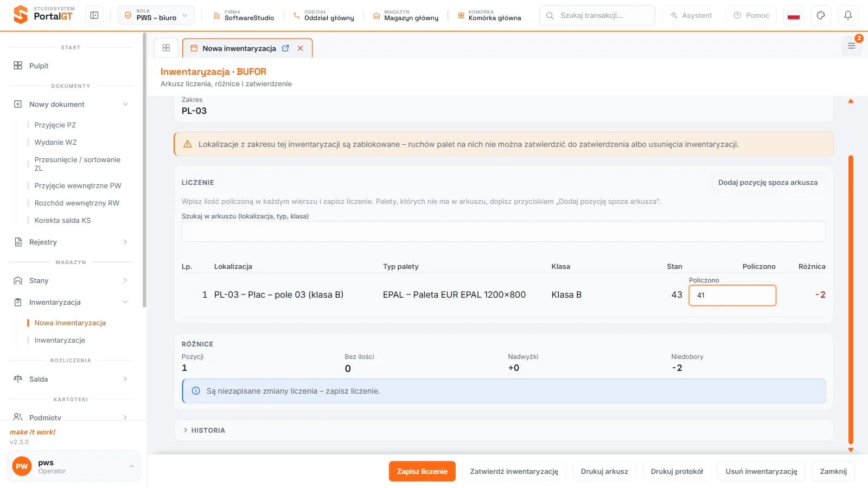868x488 pixels.
Task: Click the vertical orange scrollbar
Action: [851, 300]
